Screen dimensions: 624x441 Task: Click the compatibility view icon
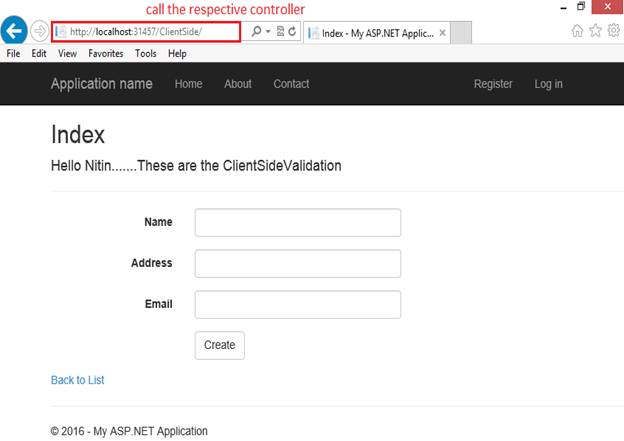click(x=280, y=31)
